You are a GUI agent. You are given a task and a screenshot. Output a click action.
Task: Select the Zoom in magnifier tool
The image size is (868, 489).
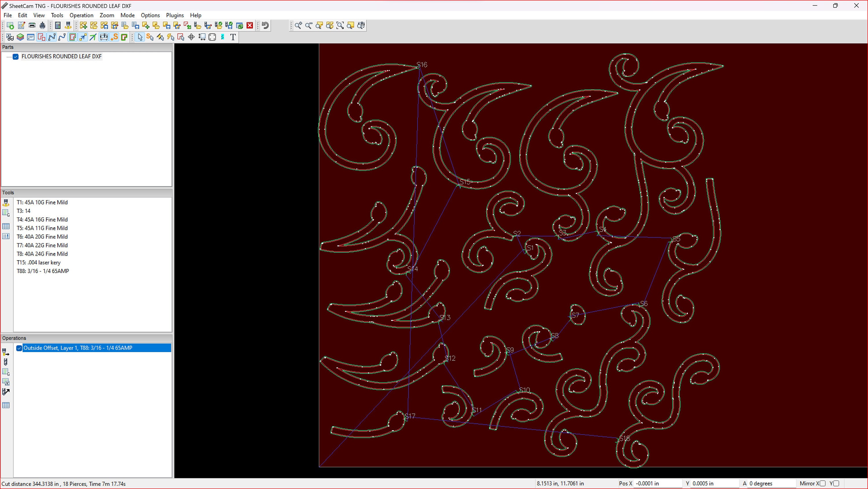tap(298, 25)
